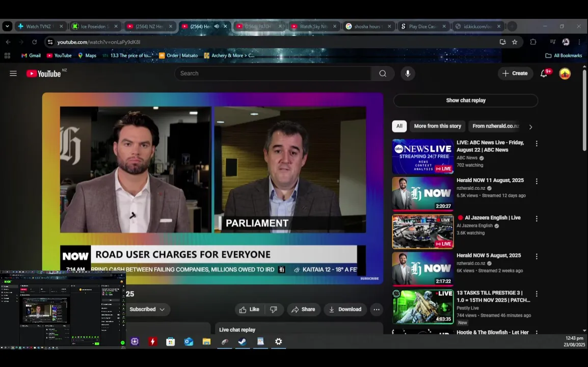
Task: Start voice search with microphone icon
Action: [408, 73]
